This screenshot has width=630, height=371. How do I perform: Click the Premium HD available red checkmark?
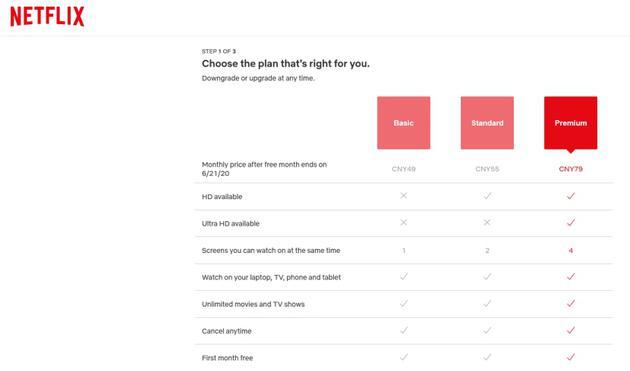click(x=571, y=196)
